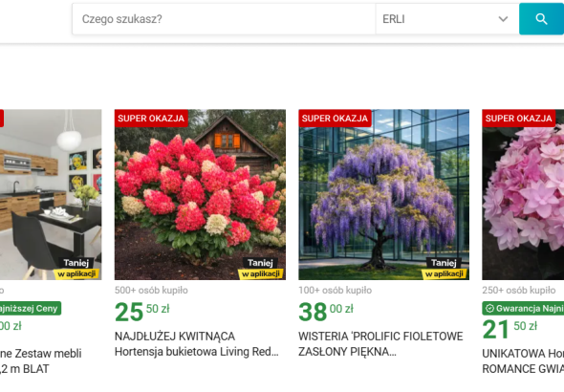Open 'WISTERIA PROLIFIC FIOLETOWE' title link
Viewport: 564px width, 392px height.
(x=380, y=344)
